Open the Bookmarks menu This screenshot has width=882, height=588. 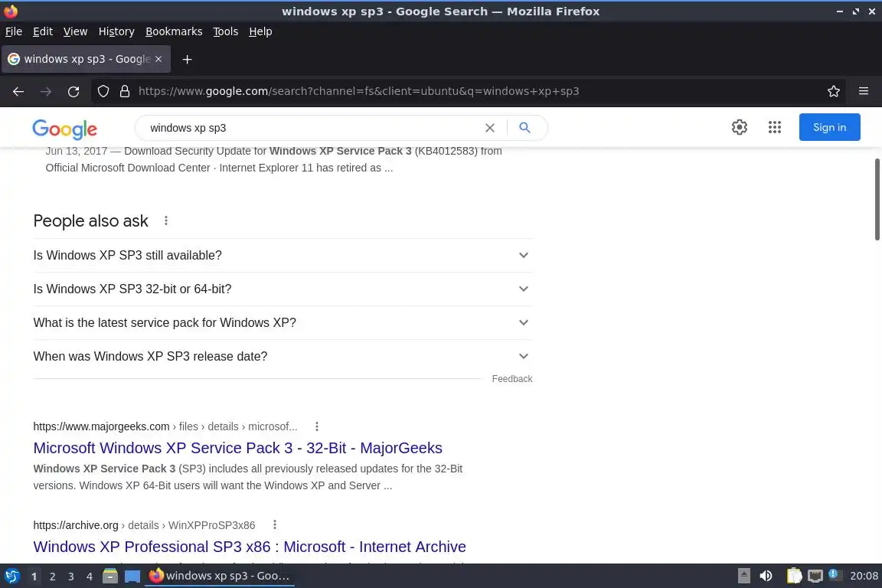tap(174, 31)
